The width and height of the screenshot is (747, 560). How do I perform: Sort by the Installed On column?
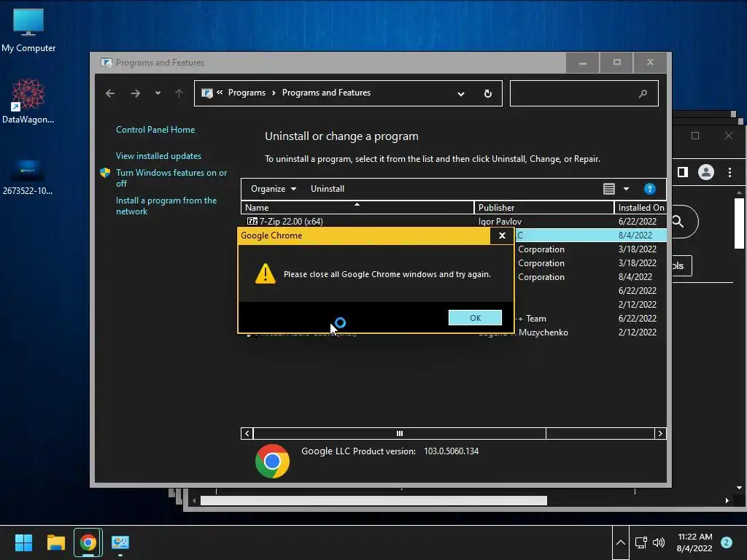click(x=640, y=208)
